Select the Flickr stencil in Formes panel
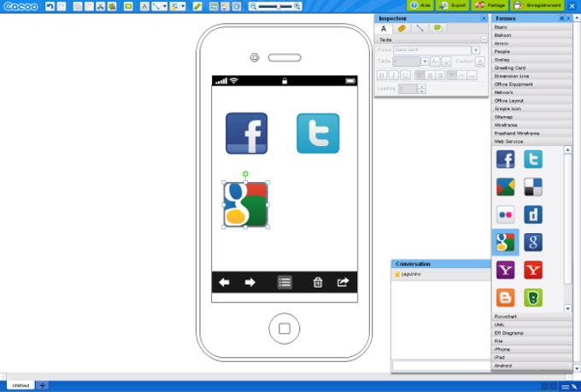The height and width of the screenshot is (392, 581). coord(506,214)
